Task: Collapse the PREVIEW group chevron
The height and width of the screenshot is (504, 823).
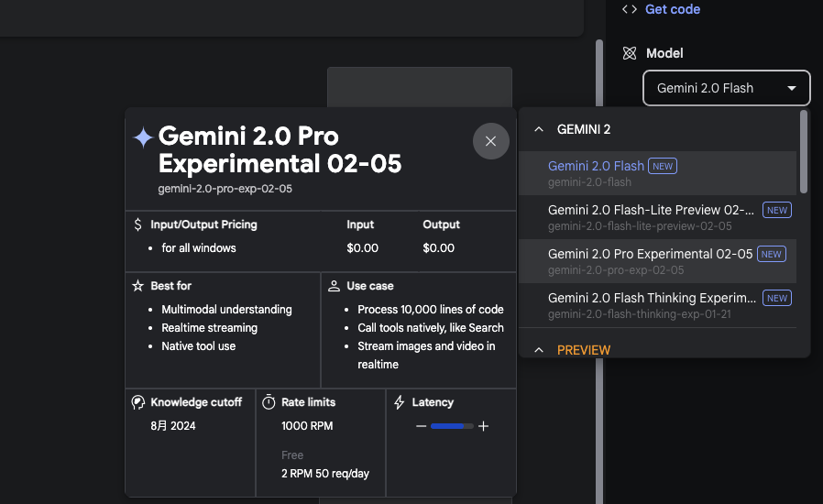Action: click(x=539, y=350)
